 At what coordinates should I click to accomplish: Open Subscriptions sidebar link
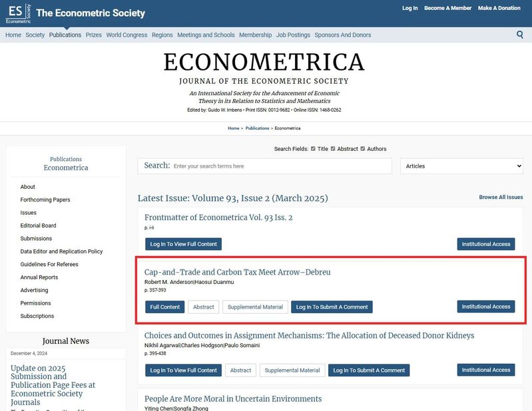37,316
